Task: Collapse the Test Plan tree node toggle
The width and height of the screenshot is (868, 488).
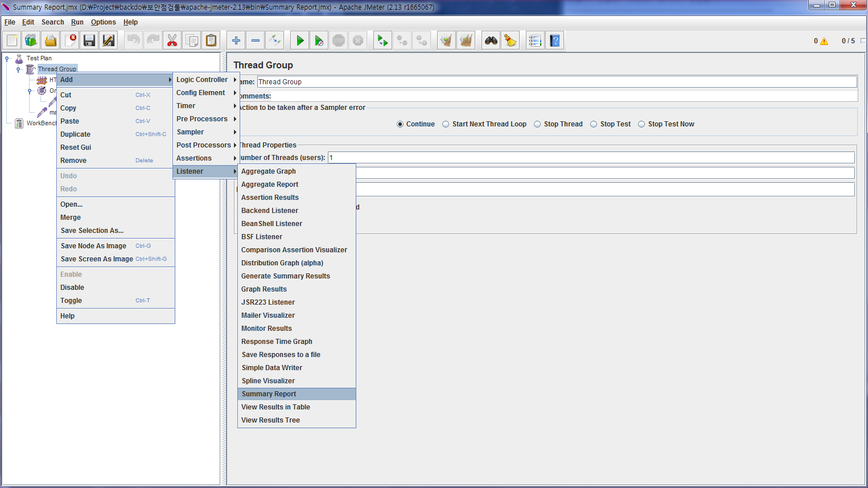Action: 7,58
